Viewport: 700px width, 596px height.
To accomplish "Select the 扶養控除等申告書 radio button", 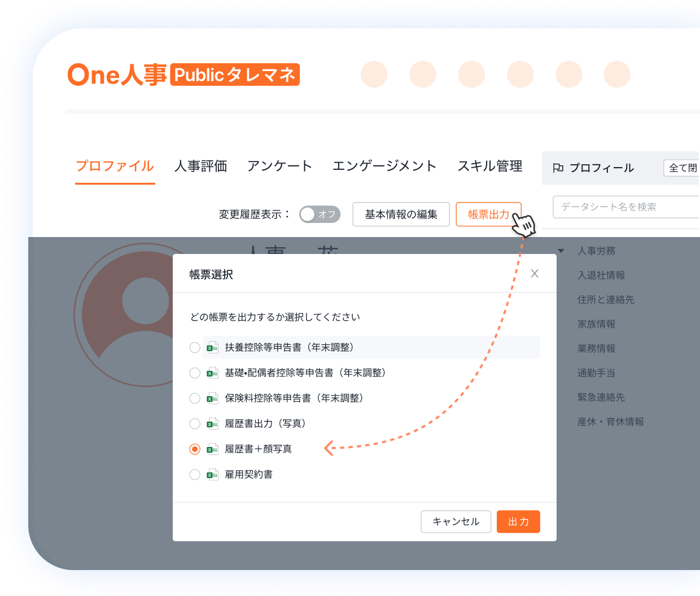I will coord(195,348).
